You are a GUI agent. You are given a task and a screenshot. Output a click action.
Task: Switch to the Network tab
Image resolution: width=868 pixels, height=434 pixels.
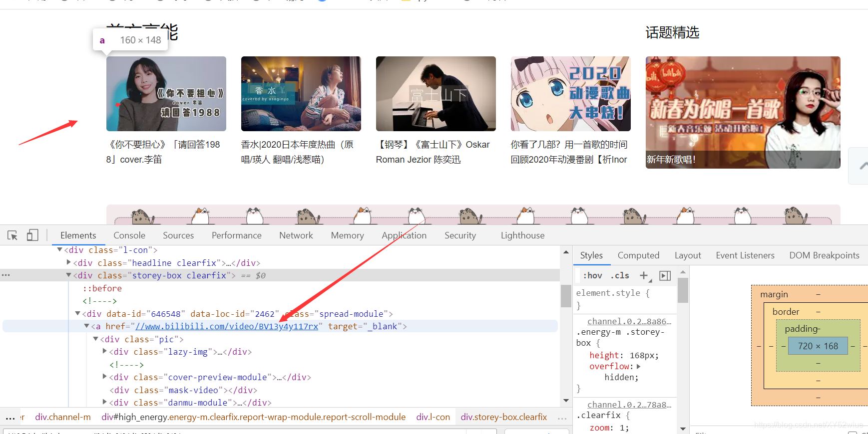296,235
